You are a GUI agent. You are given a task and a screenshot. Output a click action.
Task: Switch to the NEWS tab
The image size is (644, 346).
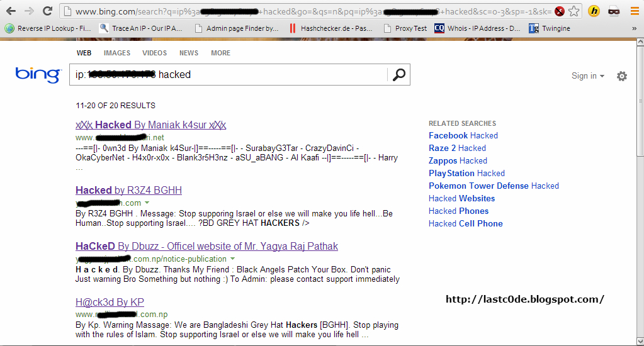click(188, 53)
